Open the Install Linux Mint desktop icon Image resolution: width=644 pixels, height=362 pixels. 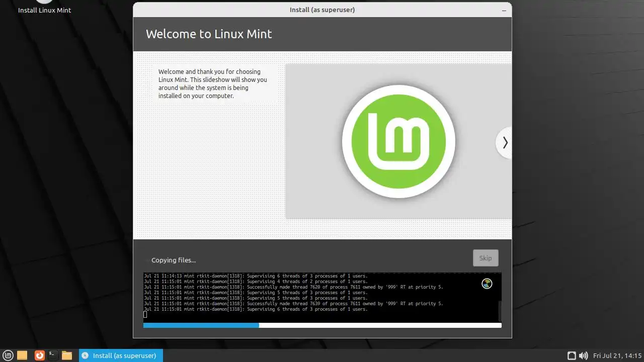(x=45, y=7)
